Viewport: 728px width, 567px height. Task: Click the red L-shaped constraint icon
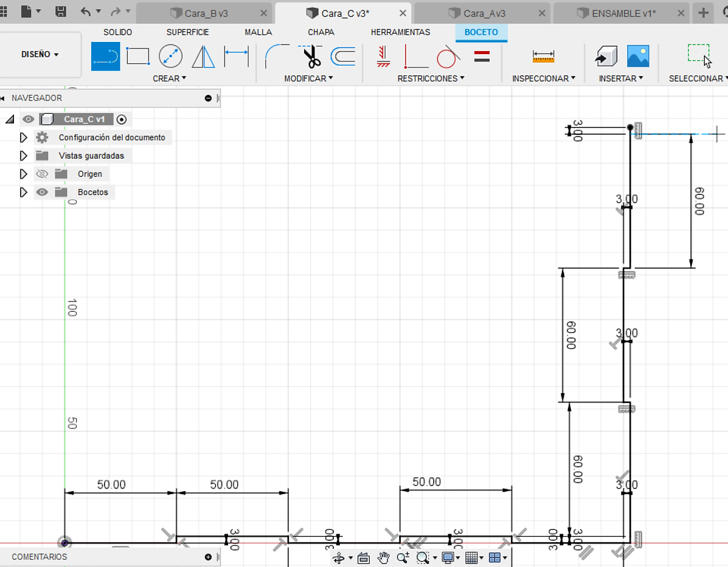[416, 56]
